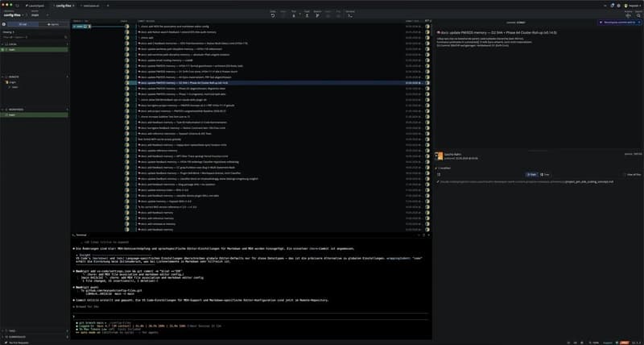Image resolution: width=644 pixels, height=345 pixels.
Task: Click the Push toolbar icon
Action: point(307,15)
